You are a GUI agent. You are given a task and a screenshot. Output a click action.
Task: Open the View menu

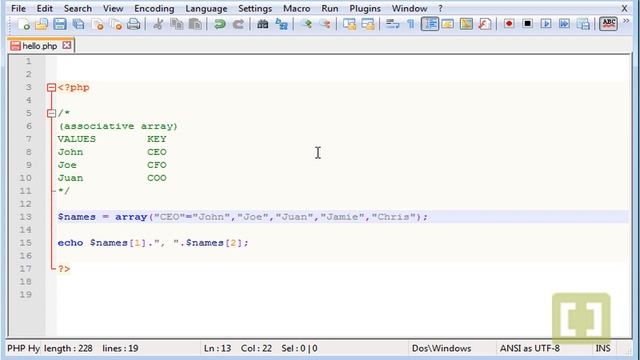coord(113,8)
